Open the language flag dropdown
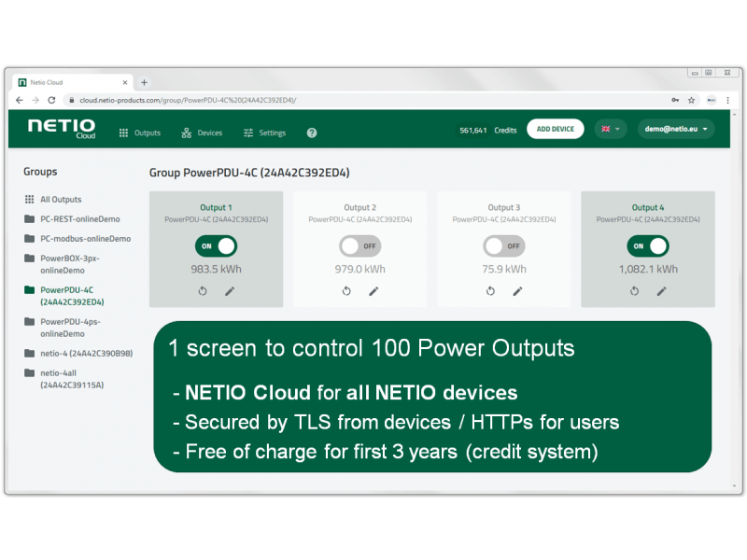 click(611, 129)
